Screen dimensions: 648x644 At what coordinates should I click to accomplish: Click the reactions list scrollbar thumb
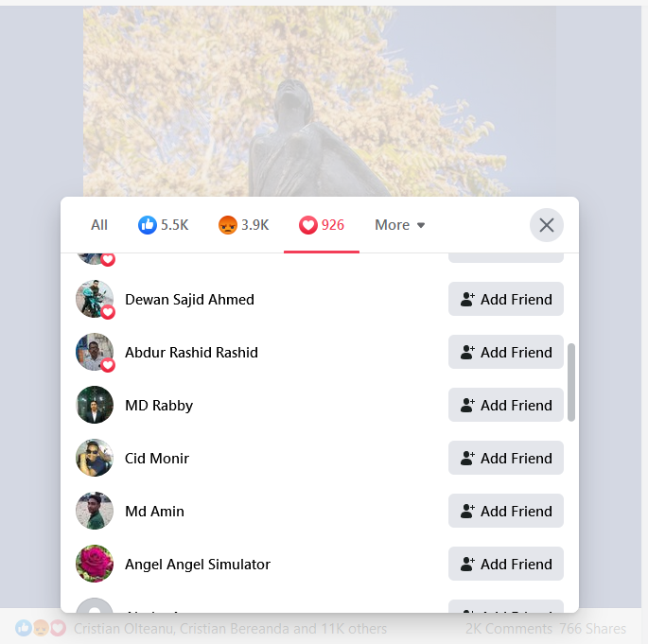coord(571,382)
